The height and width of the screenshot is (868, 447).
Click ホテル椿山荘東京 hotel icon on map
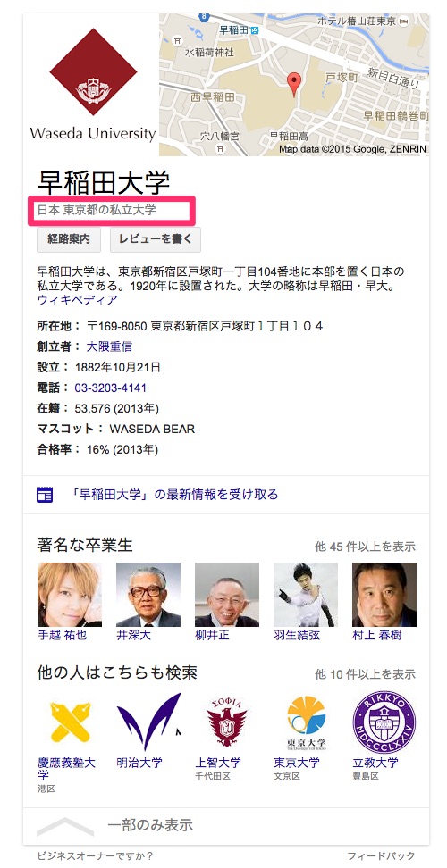405,21
